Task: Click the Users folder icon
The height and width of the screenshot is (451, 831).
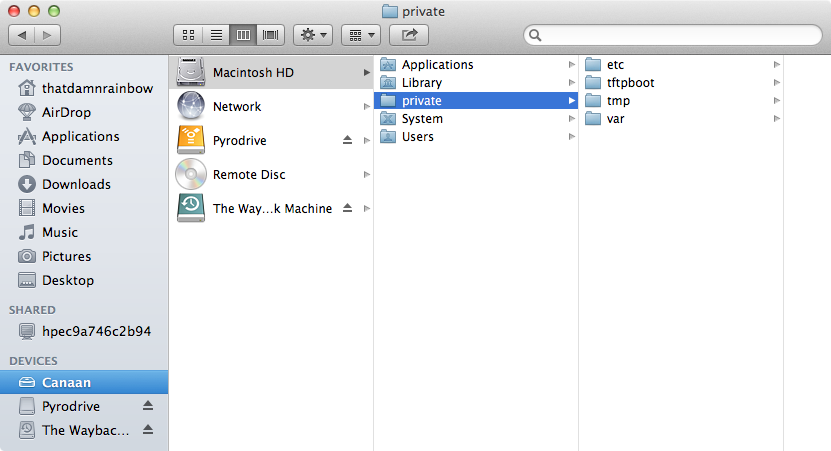Action: coord(388,137)
